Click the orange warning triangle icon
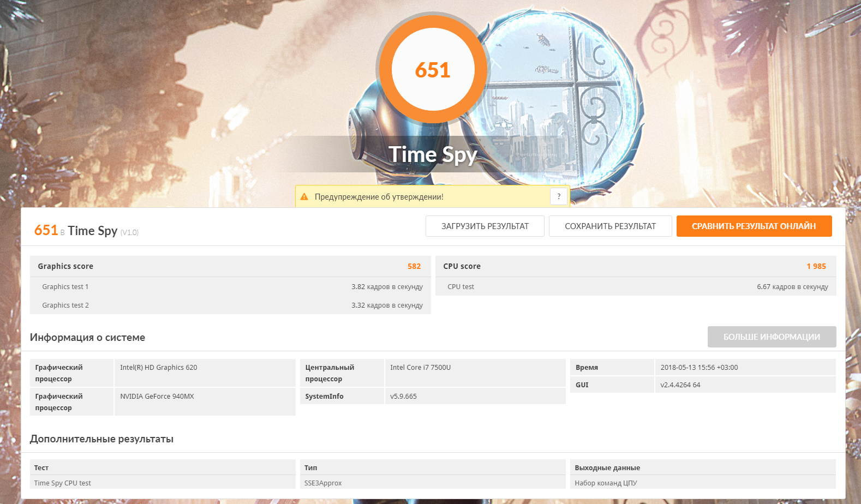Viewport: 861px width, 504px height. 304,197
